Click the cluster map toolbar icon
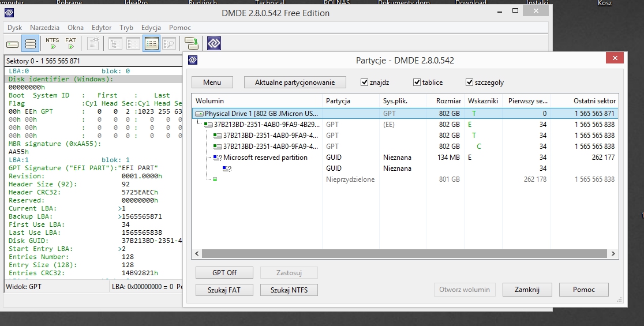Image resolution: width=644 pixels, height=326 pixels. coord(93,43)
